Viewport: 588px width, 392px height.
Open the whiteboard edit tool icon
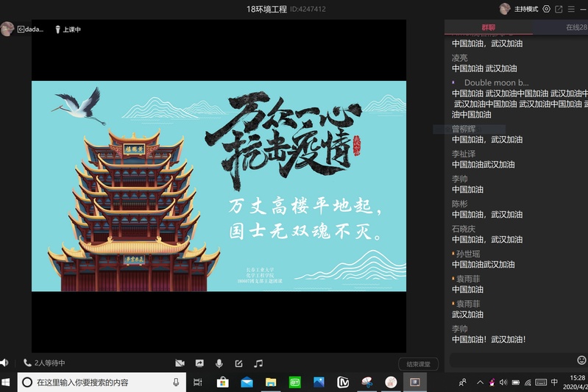(238, 363)
